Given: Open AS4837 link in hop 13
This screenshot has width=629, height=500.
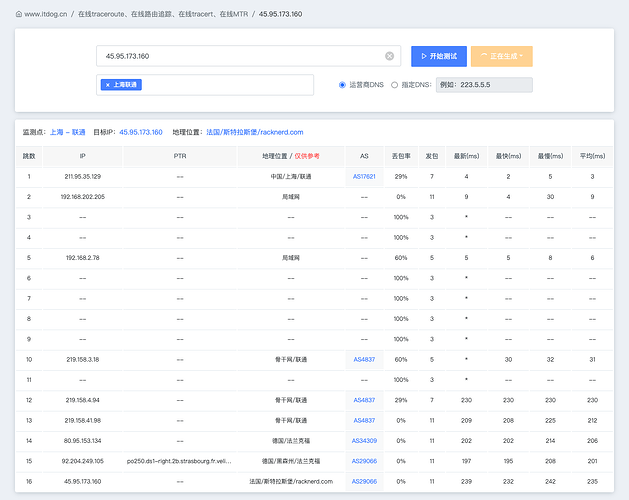Looking at the screenshot, I should (364, 421).
